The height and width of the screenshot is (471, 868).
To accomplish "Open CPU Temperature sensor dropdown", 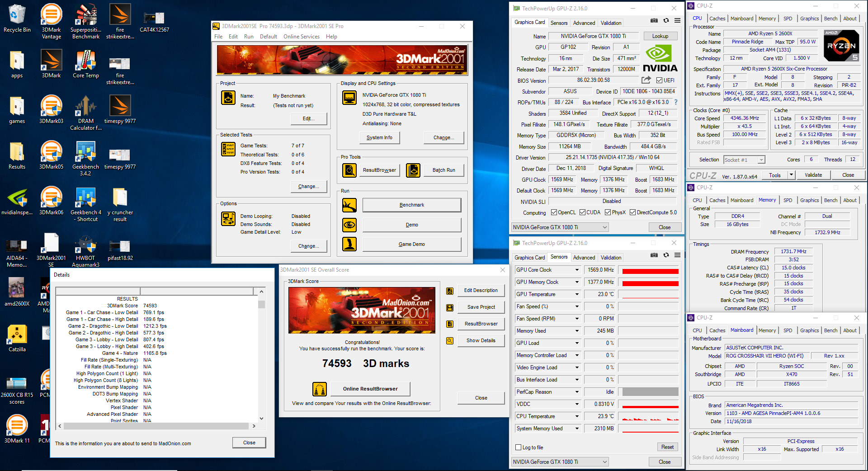I will click(577, 416).
